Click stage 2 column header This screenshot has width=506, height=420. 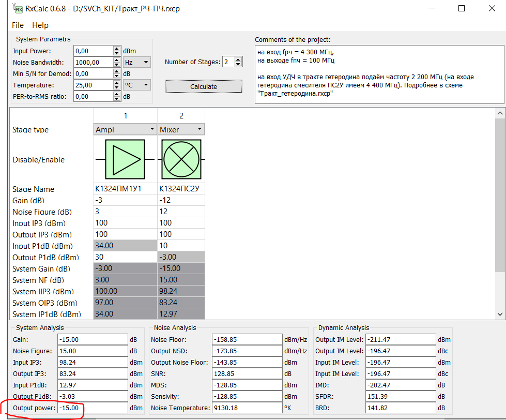click(x=181, y=115)
